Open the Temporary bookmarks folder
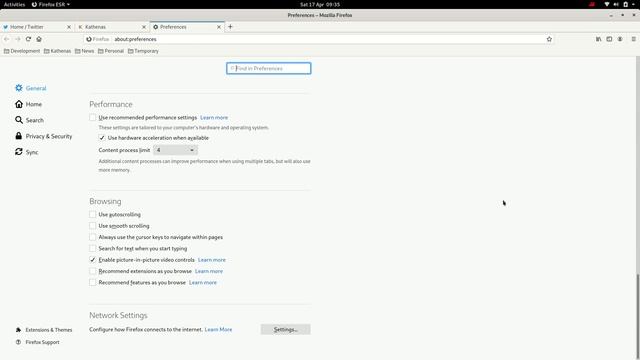 [143, 51]
